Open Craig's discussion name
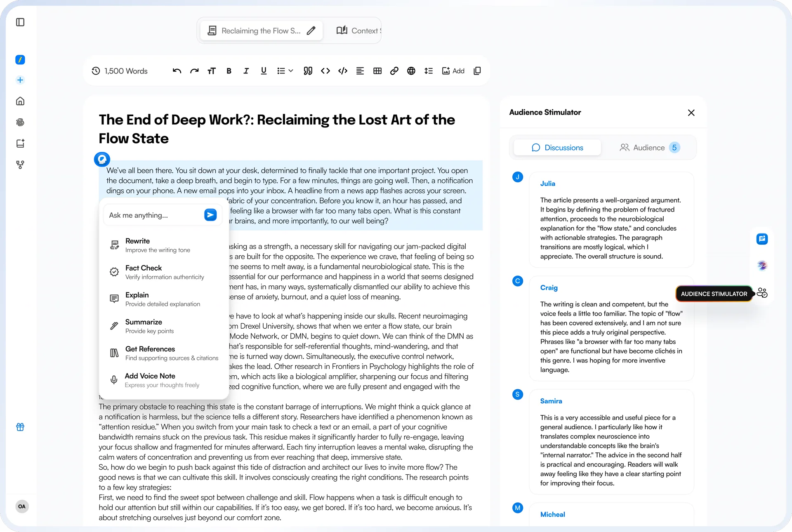Viewport: 792px width, 532px height. click(549, 287)
